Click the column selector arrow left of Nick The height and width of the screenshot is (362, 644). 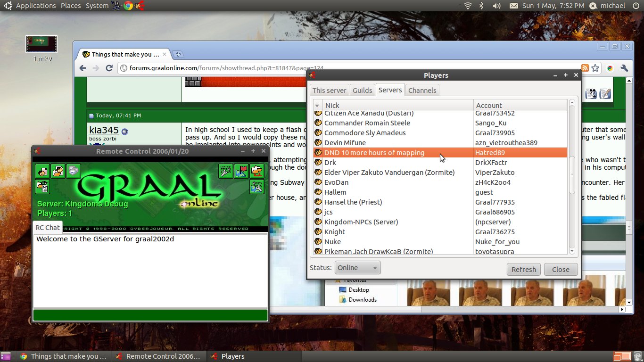pos(317,105)
